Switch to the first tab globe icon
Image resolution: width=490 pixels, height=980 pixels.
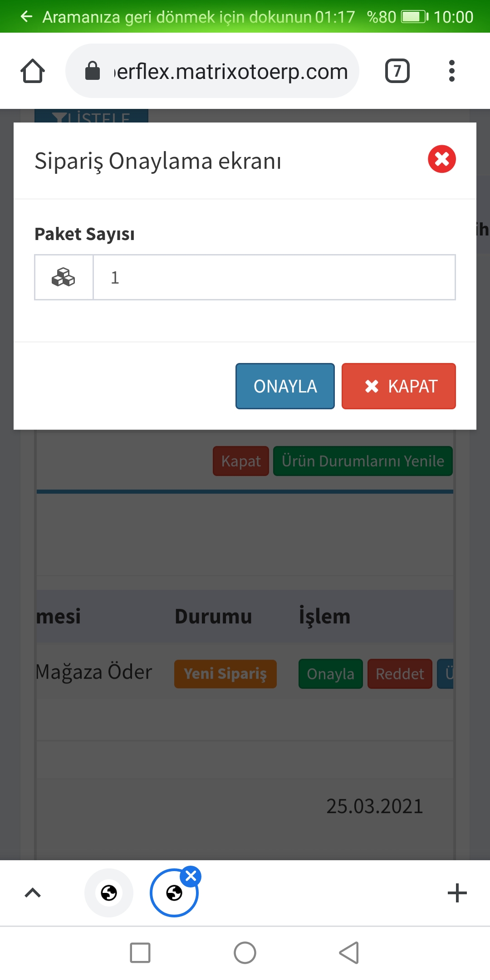click(109, 893)
